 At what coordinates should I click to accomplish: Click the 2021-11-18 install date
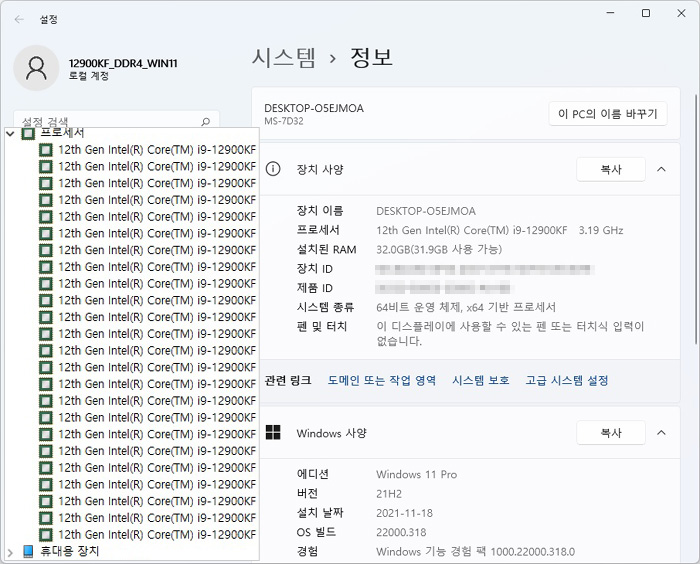404,513
